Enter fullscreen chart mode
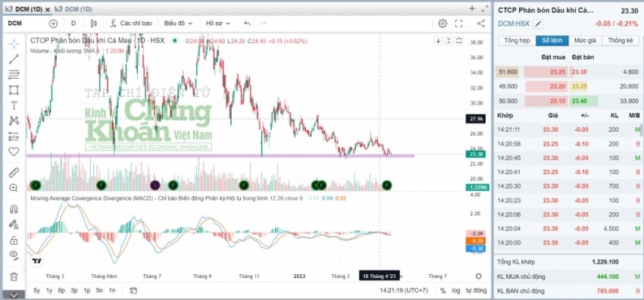 (x=459, y=23)
